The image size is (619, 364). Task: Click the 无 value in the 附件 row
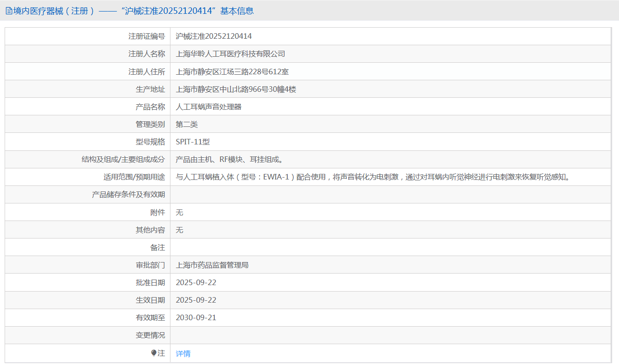click(180, 212)
